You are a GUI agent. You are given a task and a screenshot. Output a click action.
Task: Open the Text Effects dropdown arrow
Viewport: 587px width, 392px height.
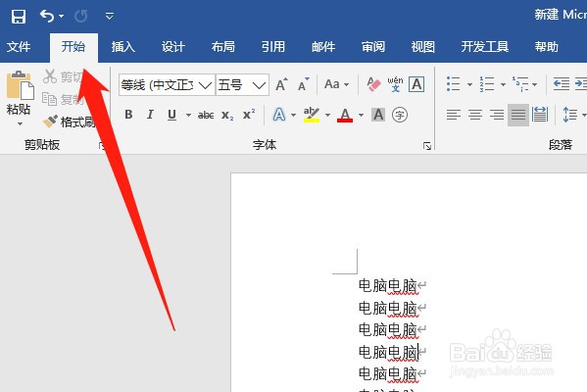pyautogui.click(x=293, y=115)
